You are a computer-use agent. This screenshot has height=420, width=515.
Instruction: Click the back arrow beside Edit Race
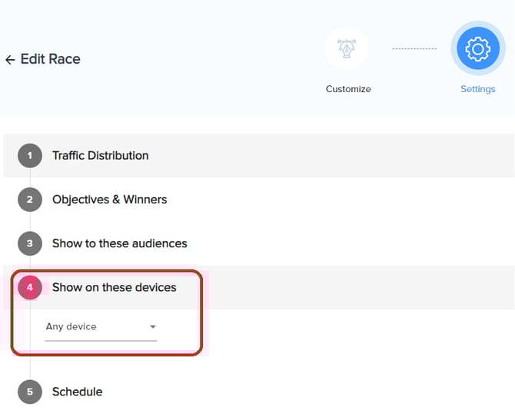coord(10,59)
